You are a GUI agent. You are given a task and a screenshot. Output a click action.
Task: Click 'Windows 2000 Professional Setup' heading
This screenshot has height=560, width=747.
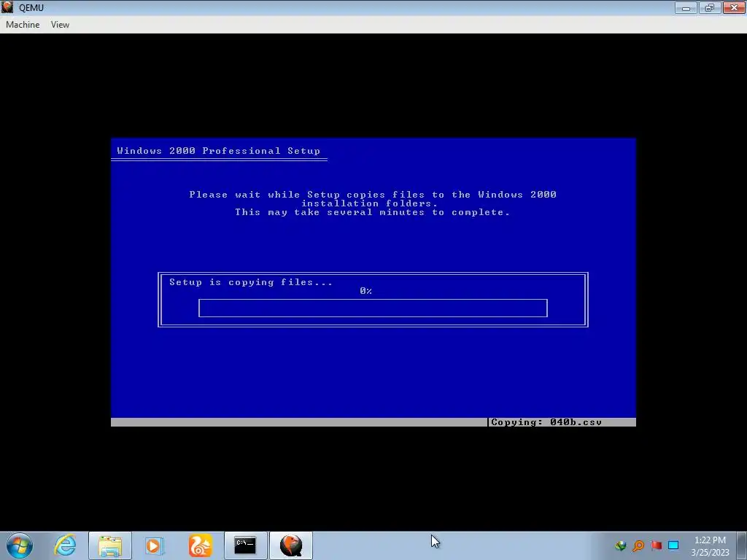pos(219,151)
